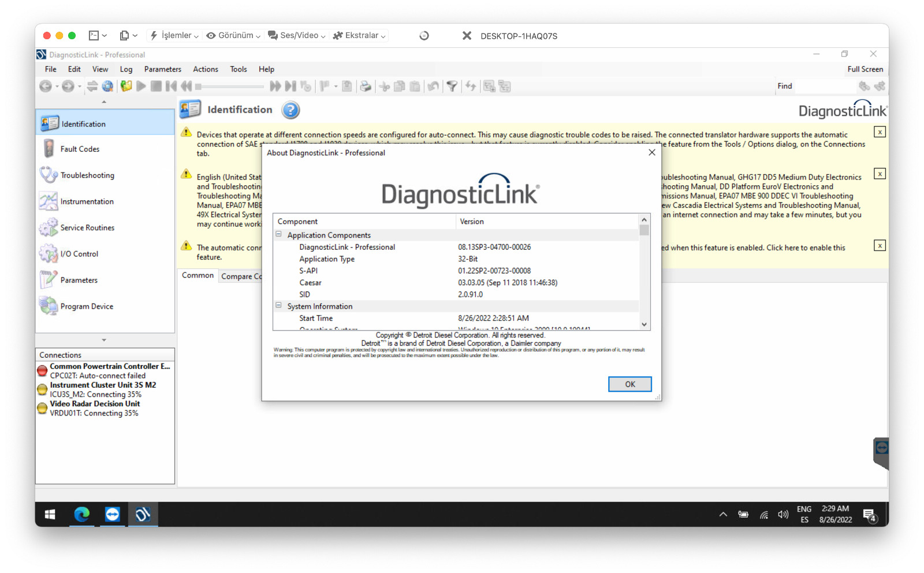Screen dimensions: 924x573
Task: Click the expand all tree toolbar icon
Action: [489, 86]
